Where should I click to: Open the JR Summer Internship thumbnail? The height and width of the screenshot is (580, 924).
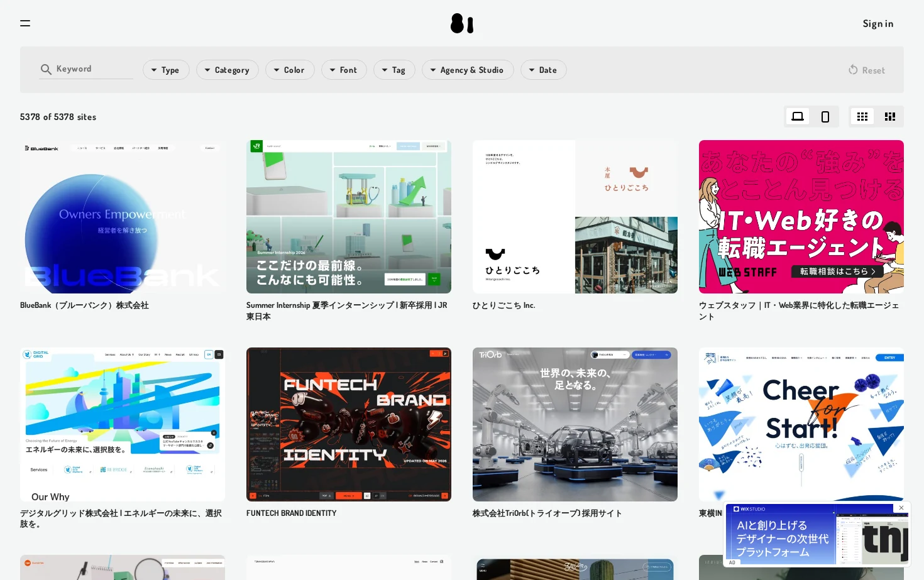[x=349, y=217]
